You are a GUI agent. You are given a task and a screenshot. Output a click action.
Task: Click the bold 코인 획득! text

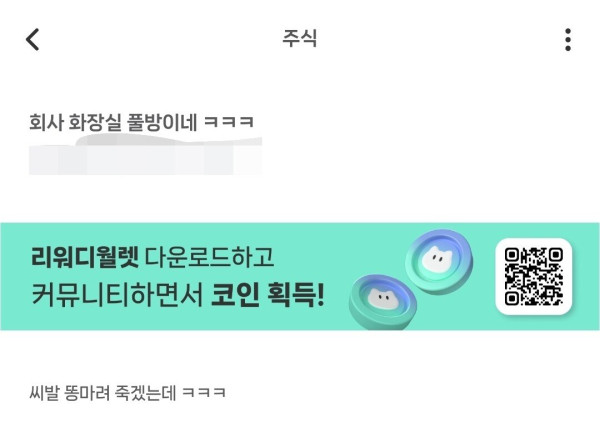click(x=268, y=295)
